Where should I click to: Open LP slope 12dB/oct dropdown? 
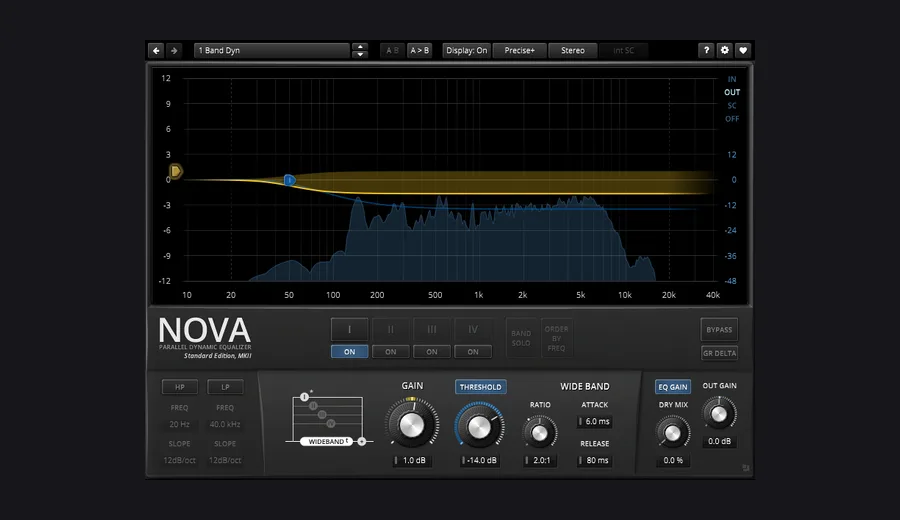225,460
